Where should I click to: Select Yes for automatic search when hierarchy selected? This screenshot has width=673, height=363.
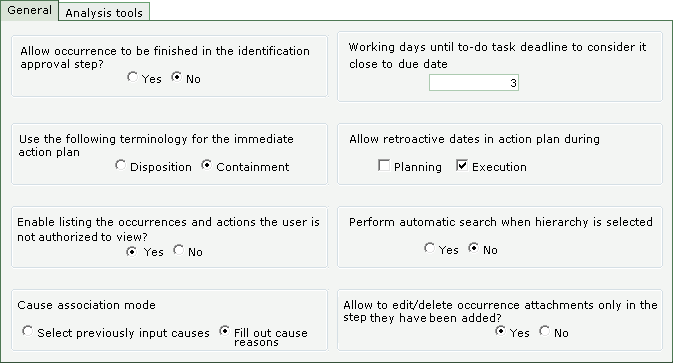pyautogui.click(x=429, y=248)
